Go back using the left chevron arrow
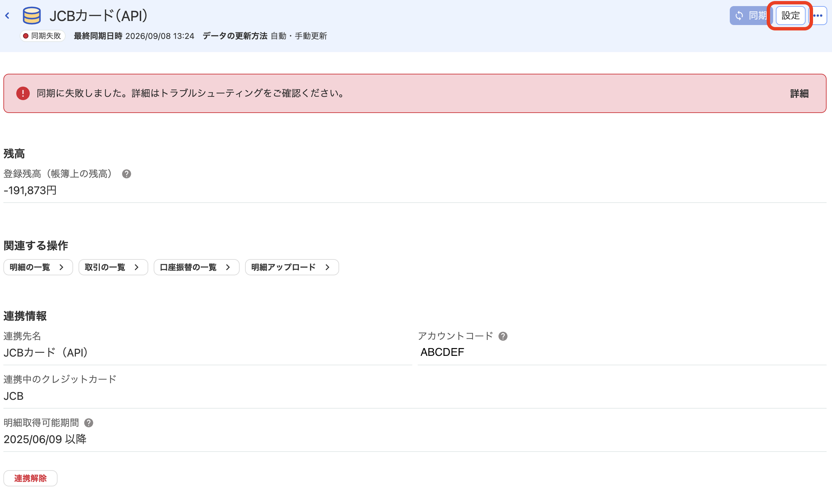 click(x=7, y=16)
